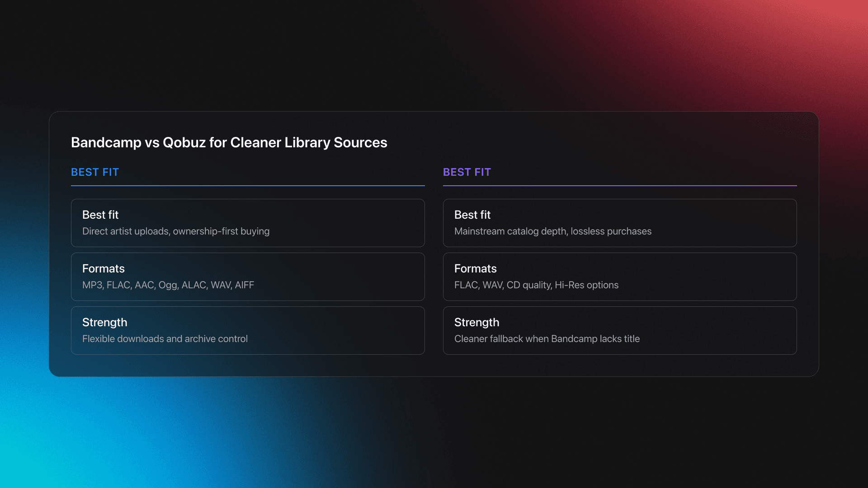
Task: Click the Bandcamp vs Qobuz title heading
Action: point(229,142)
